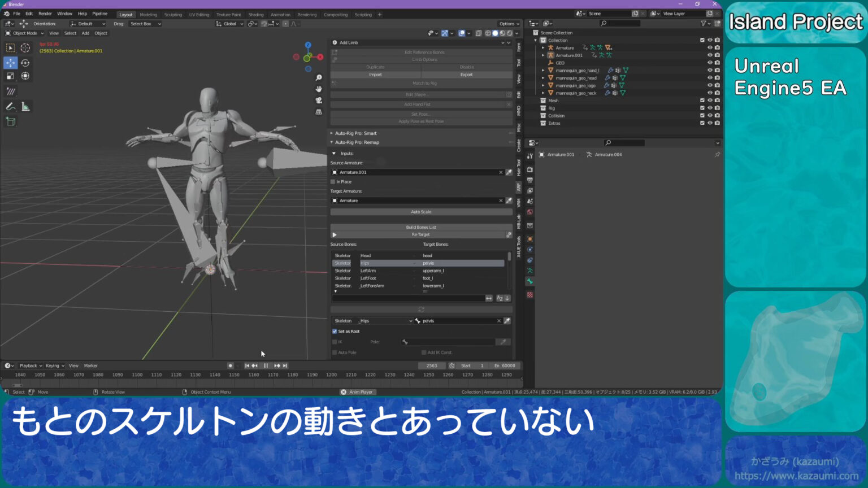Click the outliner search field

pos(622,23)
